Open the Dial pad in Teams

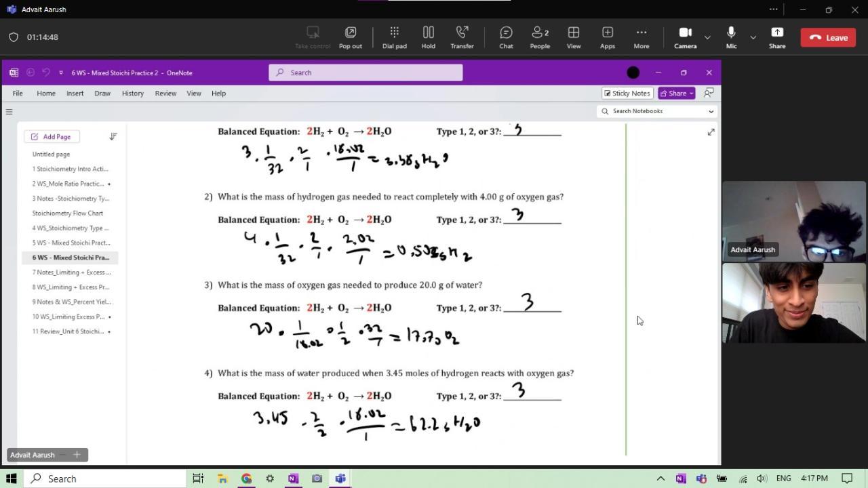pos(394,37)
